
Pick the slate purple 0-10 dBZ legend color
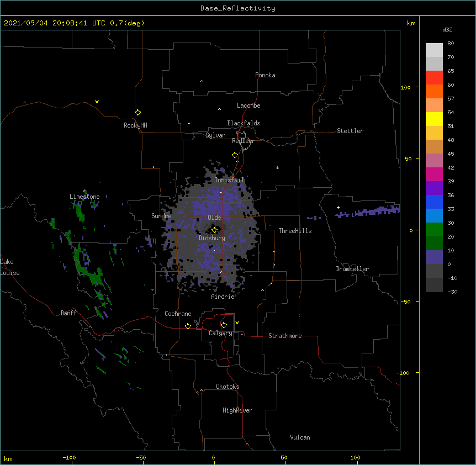pyautogui.click(x=434, y=257)
